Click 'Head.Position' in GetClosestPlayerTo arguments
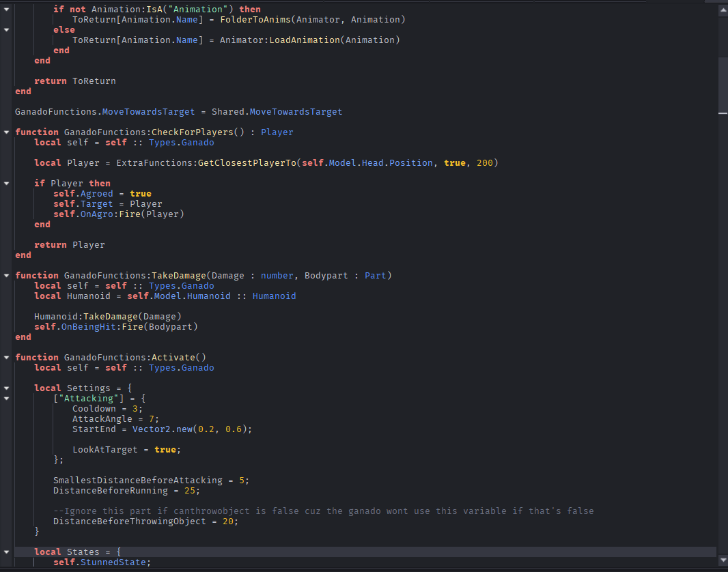 pyautogui.click(x=397, y=163)
